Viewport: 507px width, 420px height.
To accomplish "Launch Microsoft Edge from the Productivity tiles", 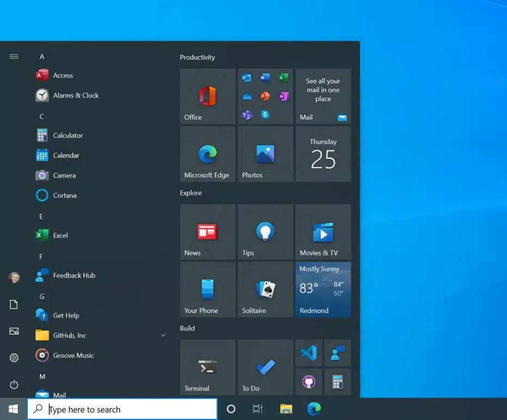I will [x=207, y=155].
